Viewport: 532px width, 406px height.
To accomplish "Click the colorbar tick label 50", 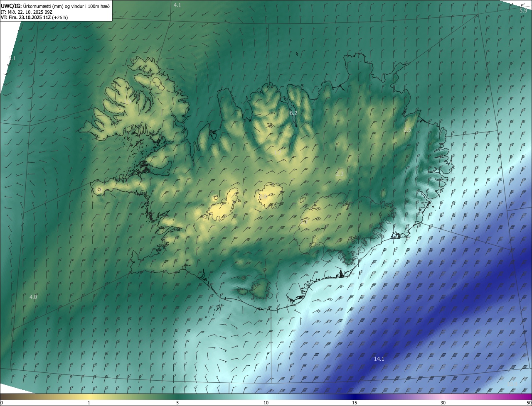I will 529,403.
